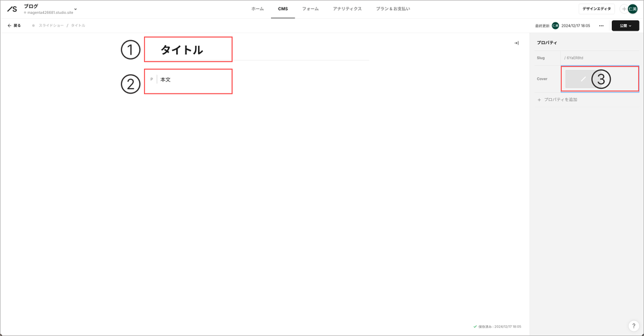Click the last-updated editor avatar icon
Image resolution: width=644 pixels, height=336 pixels.
(555, 26)
